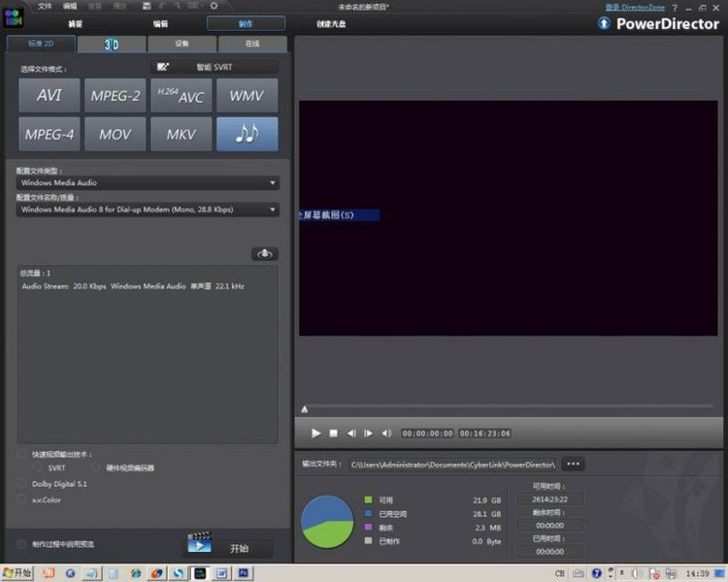
Task: Click the preview volume speaker icon
Action: coord(386,433)
